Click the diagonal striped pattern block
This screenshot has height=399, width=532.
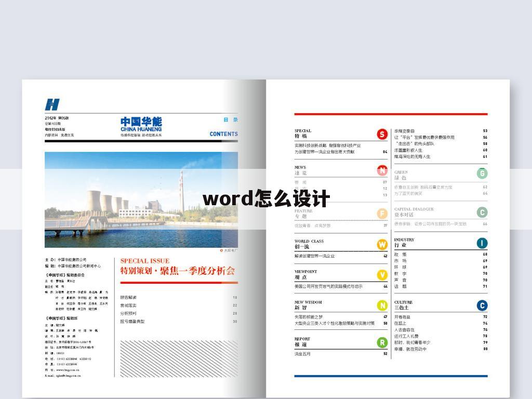(x=179, y=359)
